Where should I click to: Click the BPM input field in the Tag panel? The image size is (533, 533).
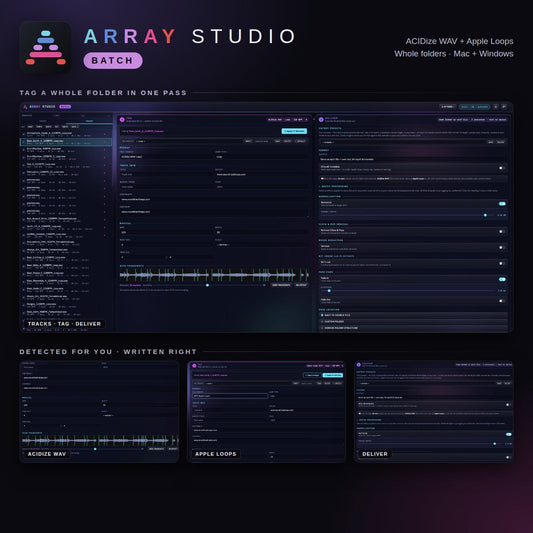pyautogui.click(x=167, y=233)
